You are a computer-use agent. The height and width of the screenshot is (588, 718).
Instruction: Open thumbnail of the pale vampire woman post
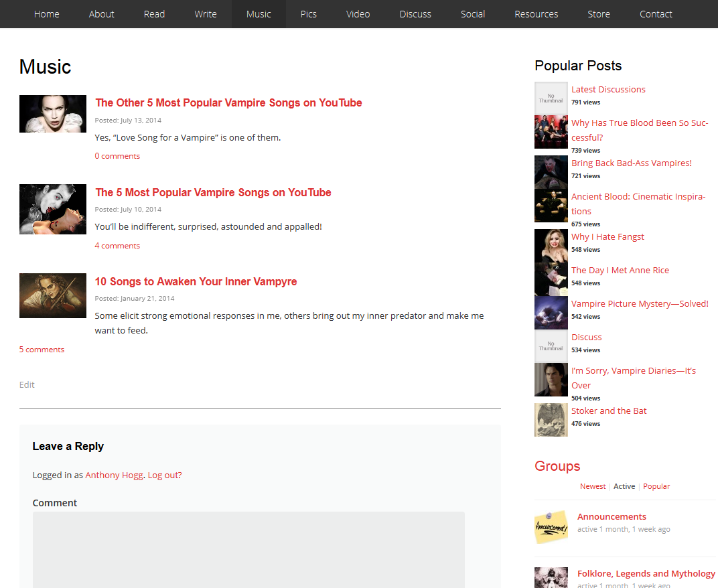coord(53,114)
